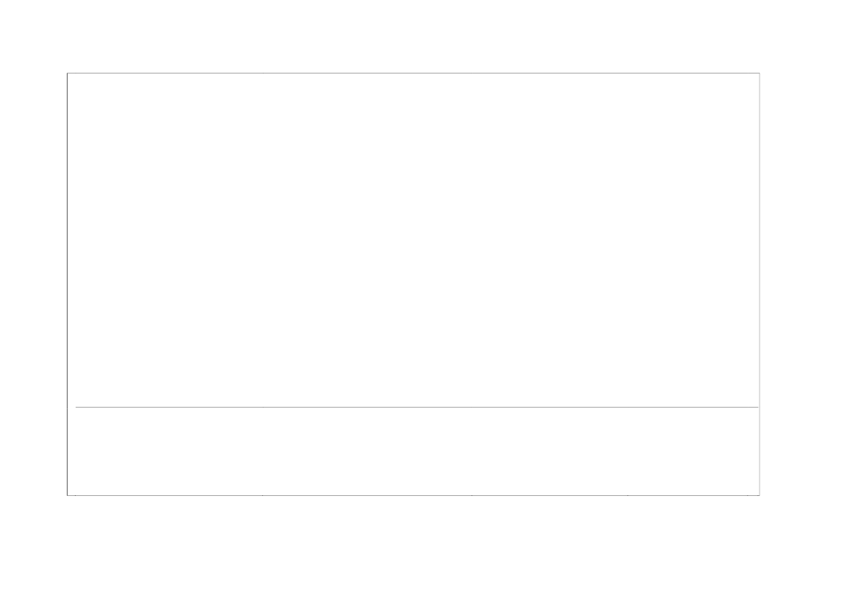Click the left border of the frame
Screen dimensions: 868x614
(x=68, y=284)
